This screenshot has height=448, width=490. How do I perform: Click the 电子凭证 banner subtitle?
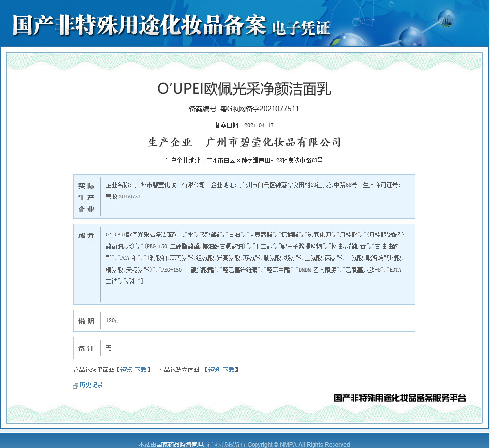click(301, 28)
